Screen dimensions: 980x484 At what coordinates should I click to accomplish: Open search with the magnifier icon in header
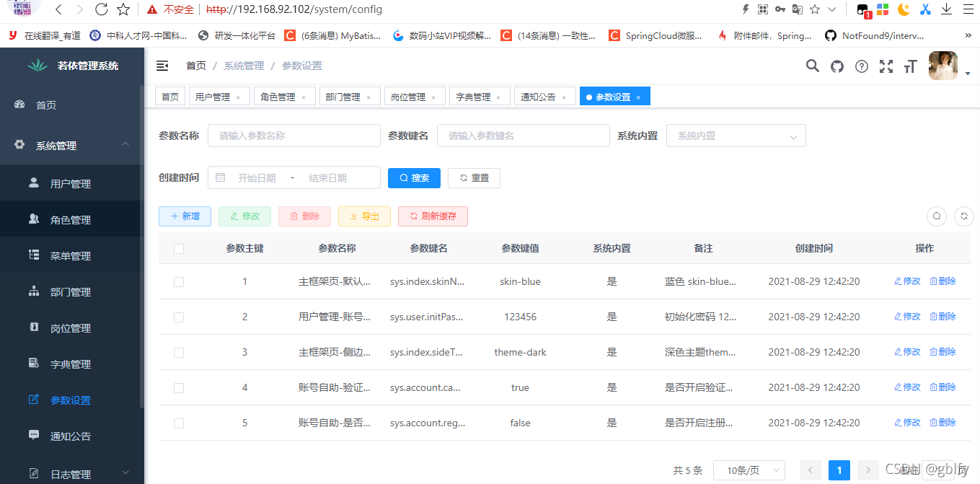pos(812,65)
